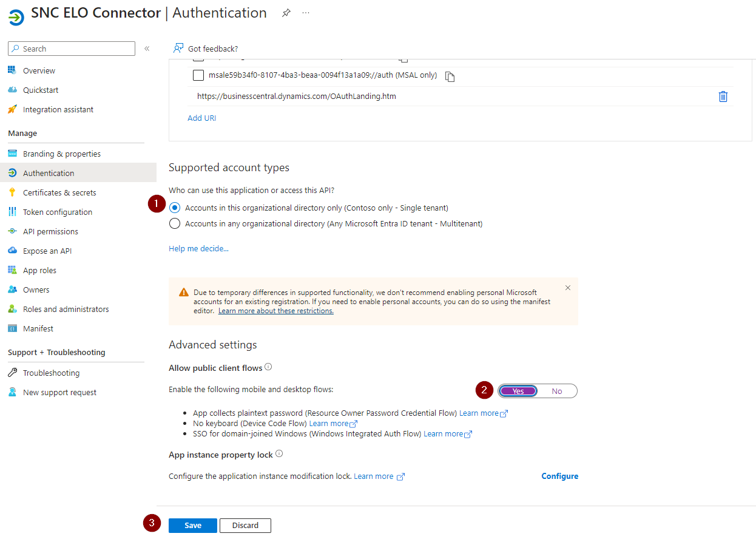Show info tooltip for Allow public client flows
756x539 pixels.
click(x=268, y=367)
